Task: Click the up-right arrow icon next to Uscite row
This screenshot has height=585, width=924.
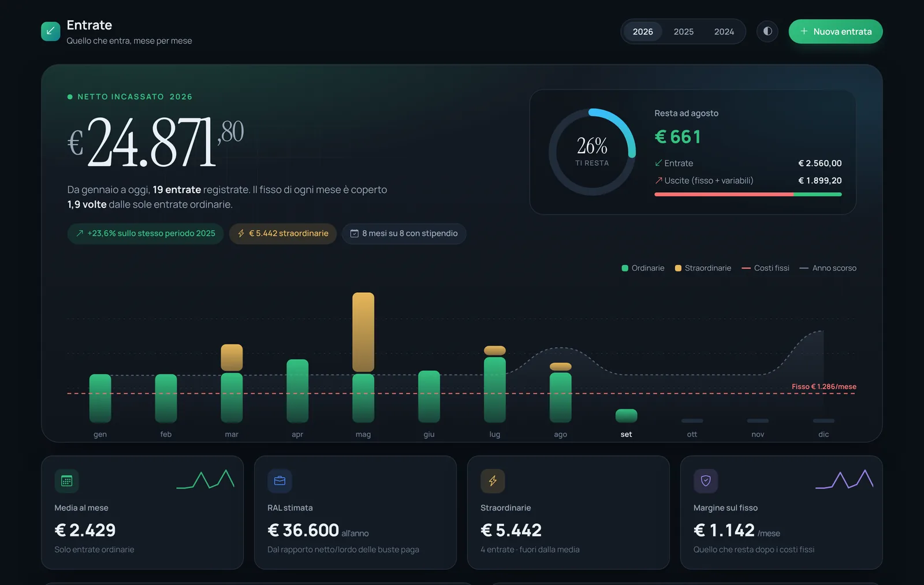Action: point(658,181)
